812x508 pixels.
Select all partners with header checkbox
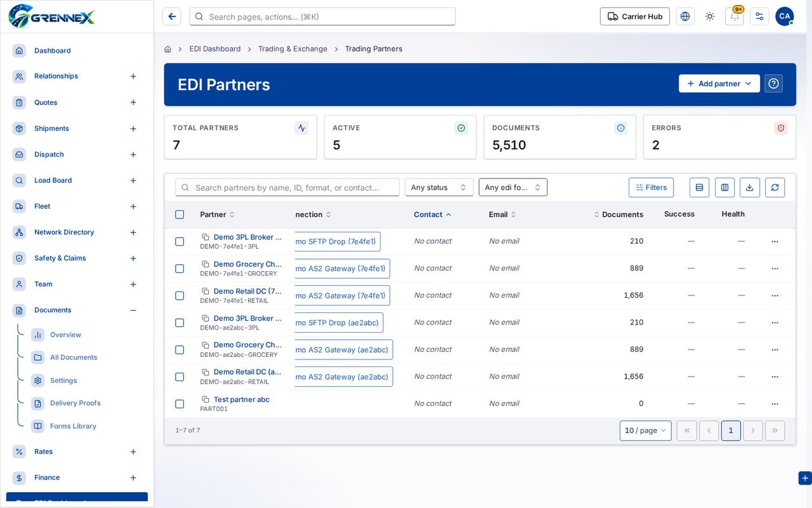tap(180, 215)
